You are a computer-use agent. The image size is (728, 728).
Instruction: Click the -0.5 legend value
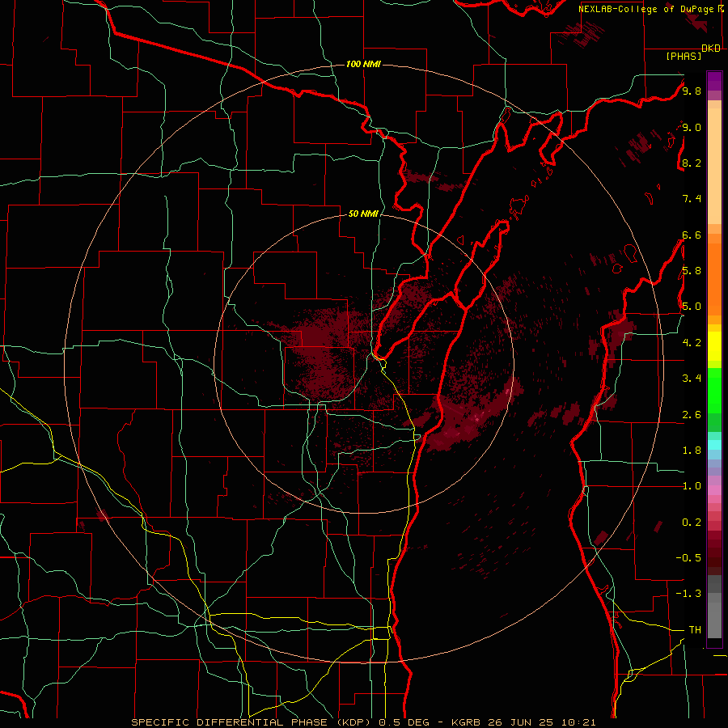pyautogui.click(x=688, y=558)
